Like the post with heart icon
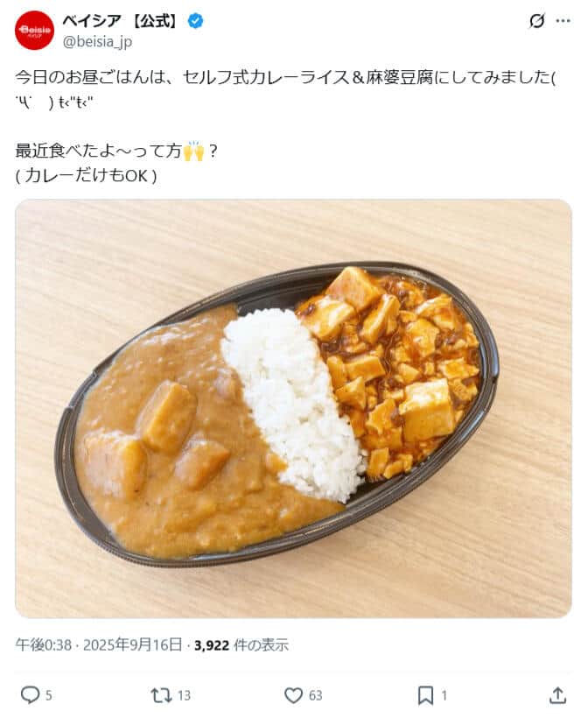Viewport: 588px width, 718px height. (x=293, y=695)
